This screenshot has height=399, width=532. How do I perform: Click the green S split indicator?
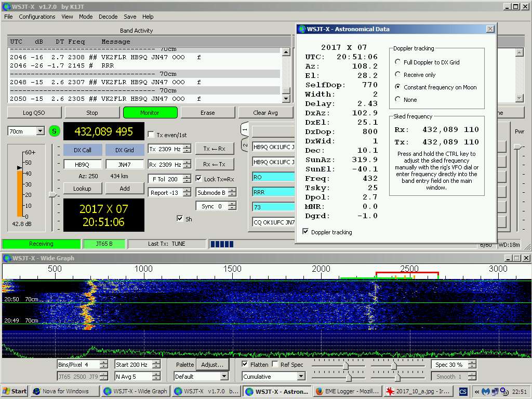click(55, 131)
